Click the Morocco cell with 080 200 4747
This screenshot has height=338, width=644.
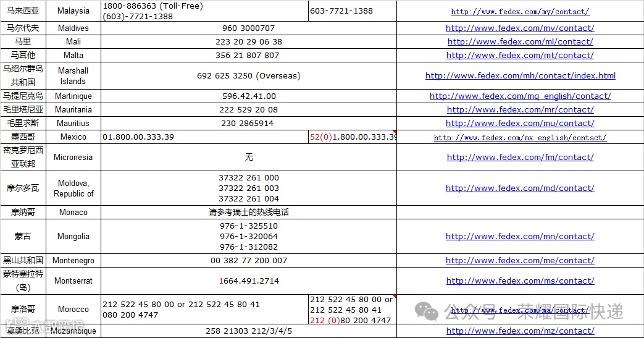click(x=204, y=309)
